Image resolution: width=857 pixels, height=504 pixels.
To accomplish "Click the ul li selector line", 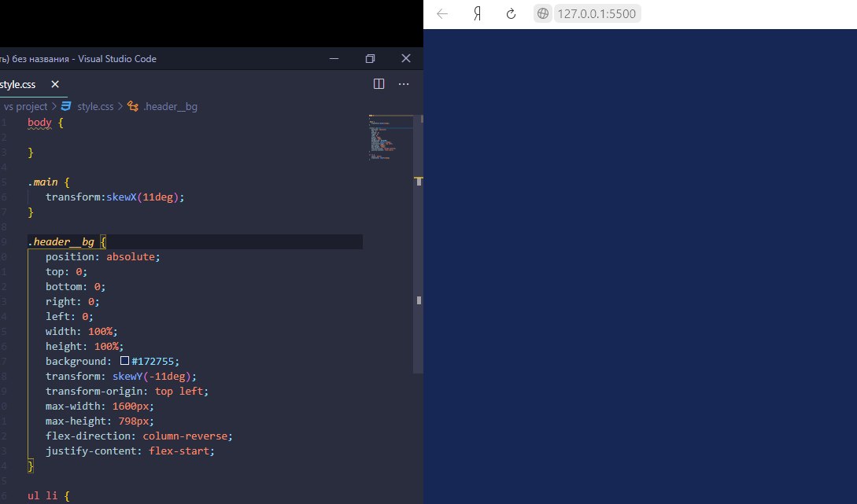I will tap(49, 496).
